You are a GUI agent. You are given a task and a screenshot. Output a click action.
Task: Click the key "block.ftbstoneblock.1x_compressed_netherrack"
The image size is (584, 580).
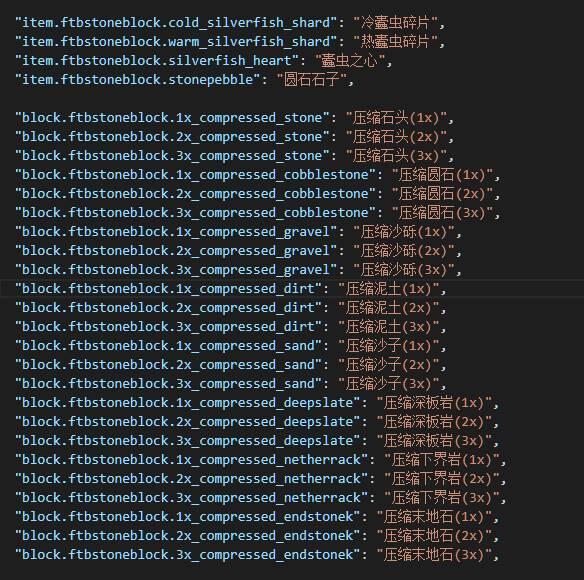point(192,460)
